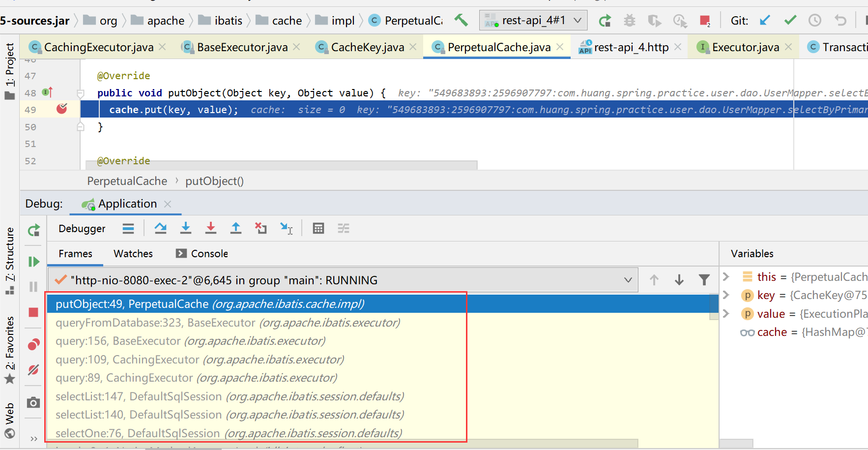Close the Application debug session tab

[x=168, y=204]
